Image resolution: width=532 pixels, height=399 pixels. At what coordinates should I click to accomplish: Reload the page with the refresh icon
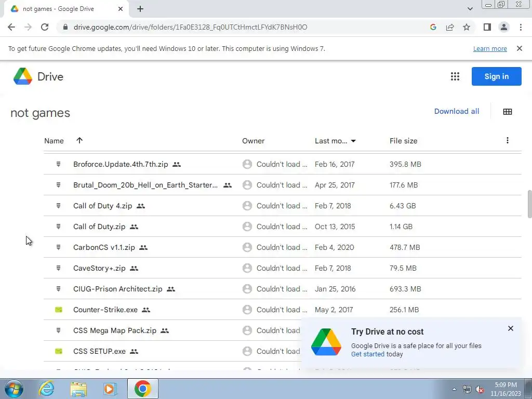click(x=45, y=27)
